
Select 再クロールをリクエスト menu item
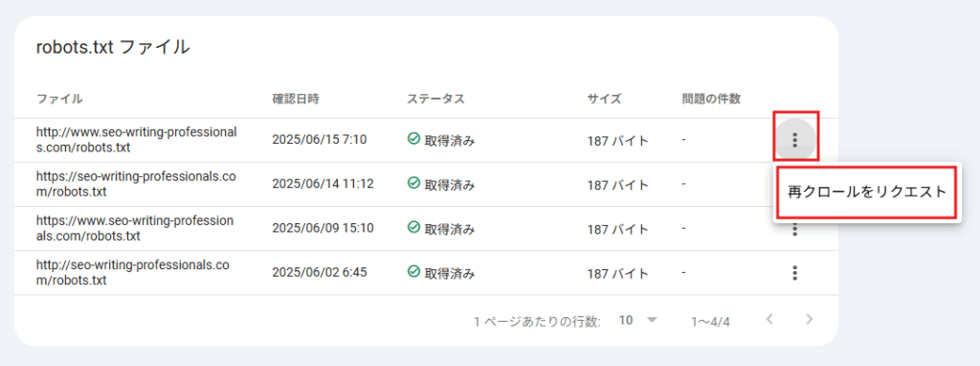click(865, 192)
